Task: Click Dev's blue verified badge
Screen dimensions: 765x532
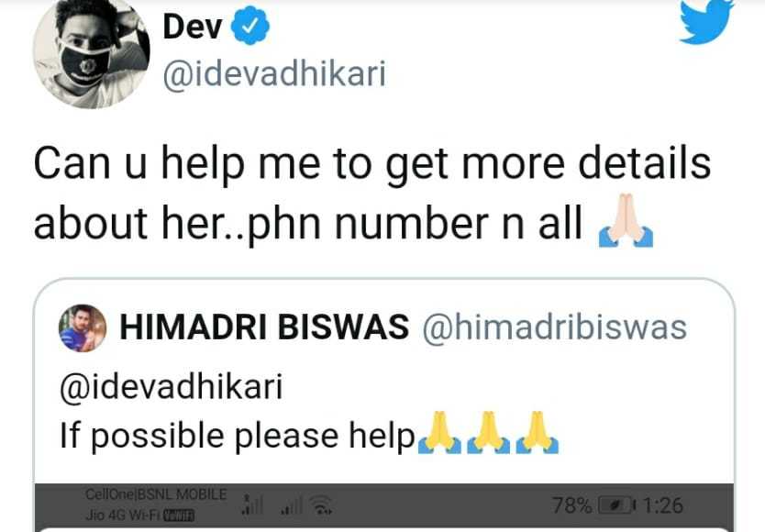Action: pyautogui.click(x=249, y=26)
